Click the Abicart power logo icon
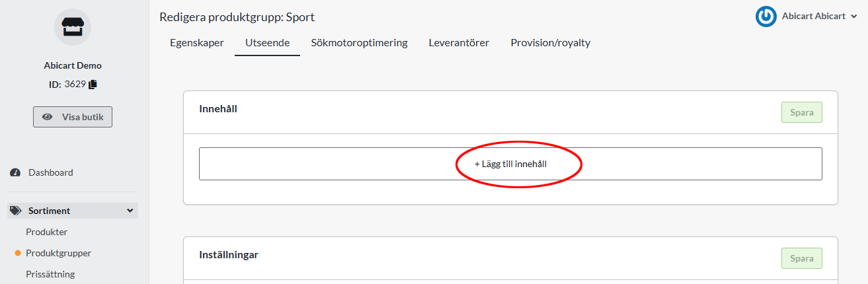868x284 pixels. point(766,17)
